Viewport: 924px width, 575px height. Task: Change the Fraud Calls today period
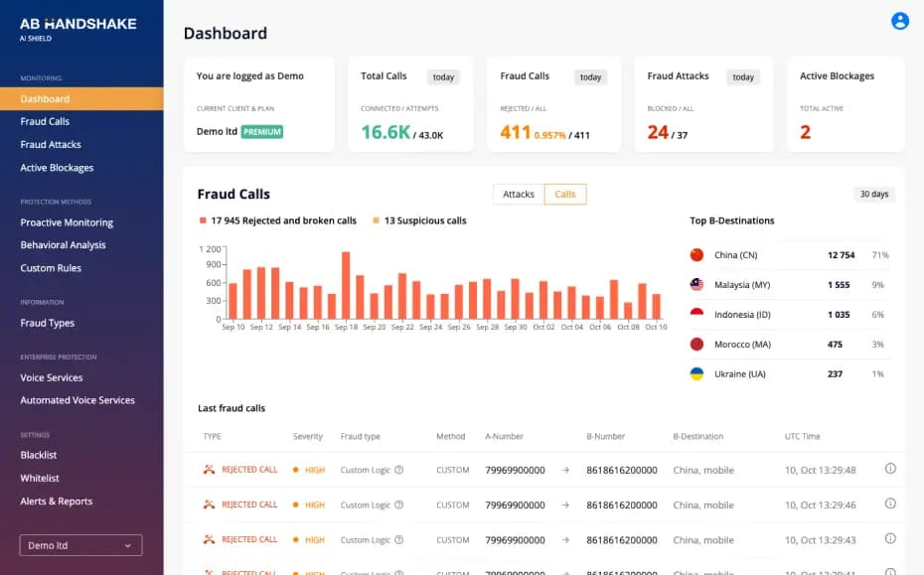590,77
